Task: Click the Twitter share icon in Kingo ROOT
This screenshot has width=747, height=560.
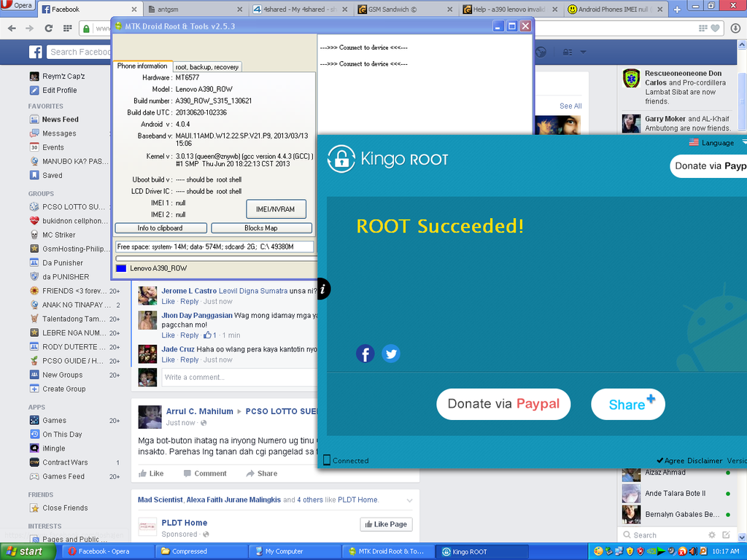Action: pyautogui.click(x=391, y=354)
